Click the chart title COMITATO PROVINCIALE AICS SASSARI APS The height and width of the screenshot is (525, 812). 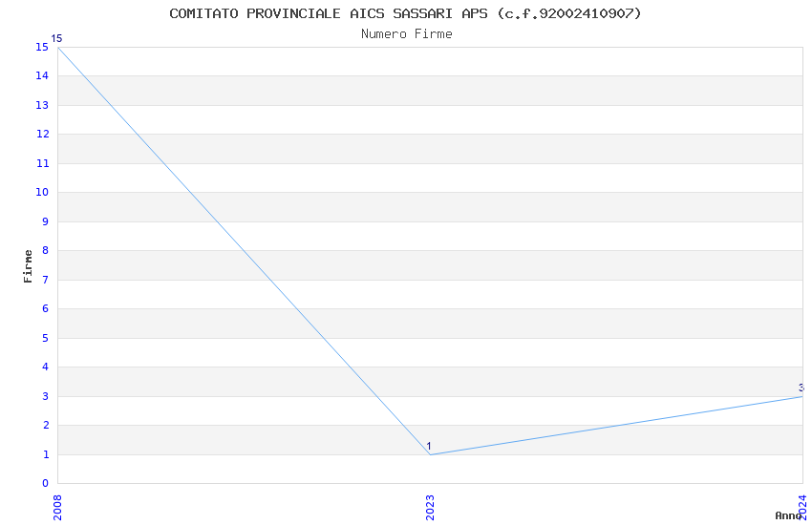coord(405,13)
